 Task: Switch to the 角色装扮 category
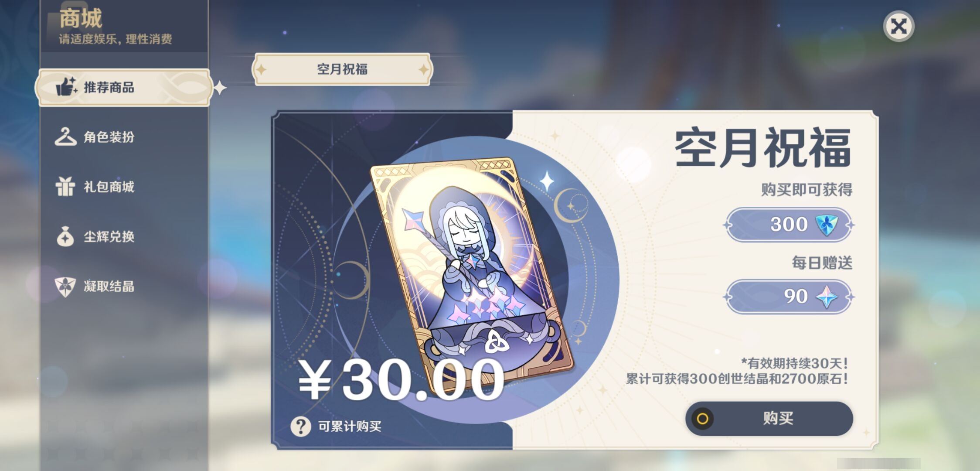point(124,137)
